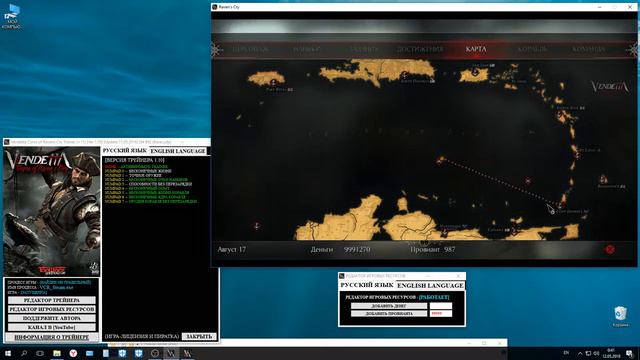Screen dimensions: 640x360
Task: Open the notification center icon
Action: pos(630,353)
